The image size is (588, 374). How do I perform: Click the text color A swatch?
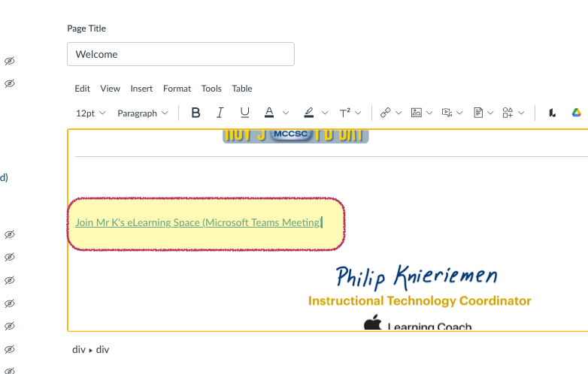(269, 113)
